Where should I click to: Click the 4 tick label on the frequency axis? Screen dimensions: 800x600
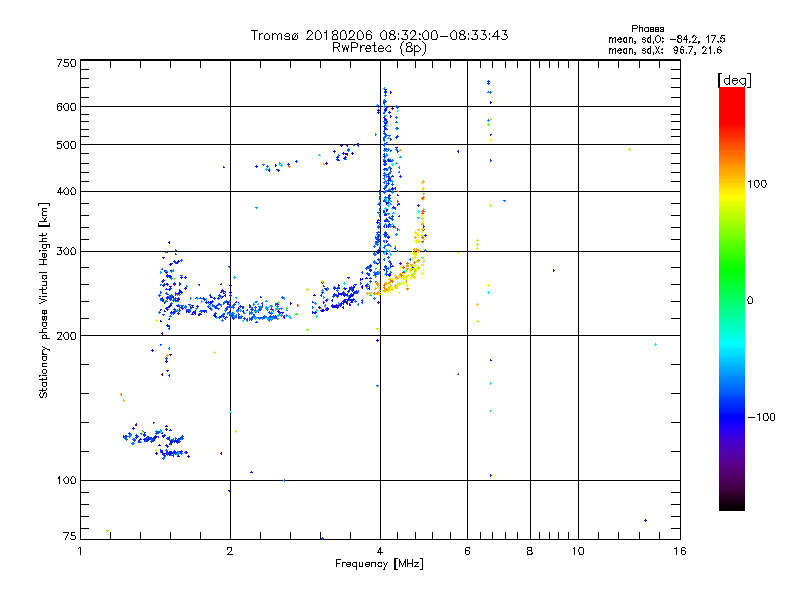tap(379, 551)
